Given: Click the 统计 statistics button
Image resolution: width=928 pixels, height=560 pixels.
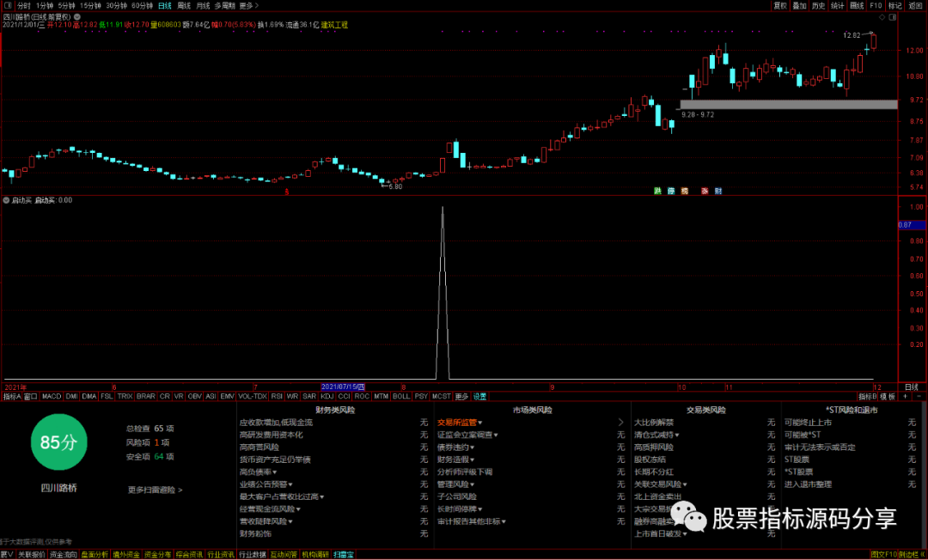Looking at the screenshot, I should (837, 5).
